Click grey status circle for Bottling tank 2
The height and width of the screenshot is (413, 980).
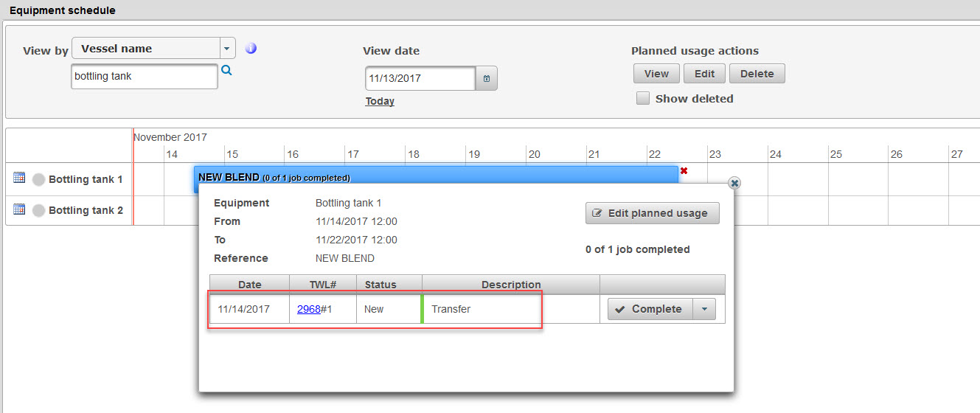point(38,210)
